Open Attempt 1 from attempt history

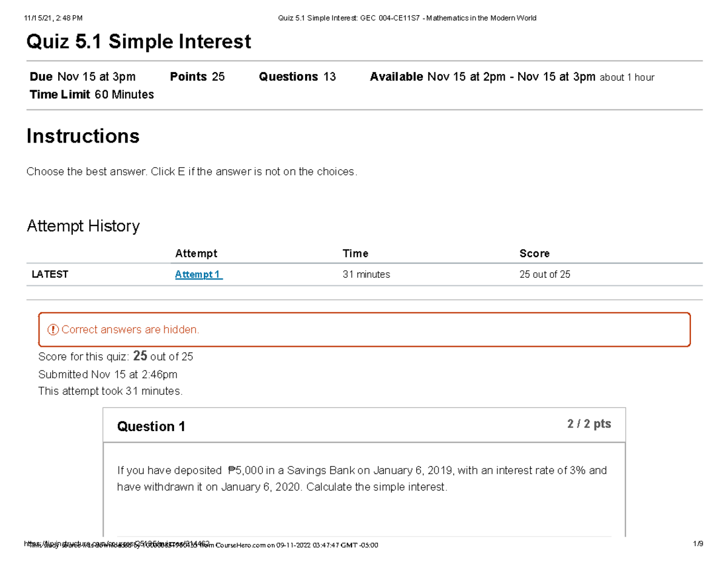(x=198, y=274)
